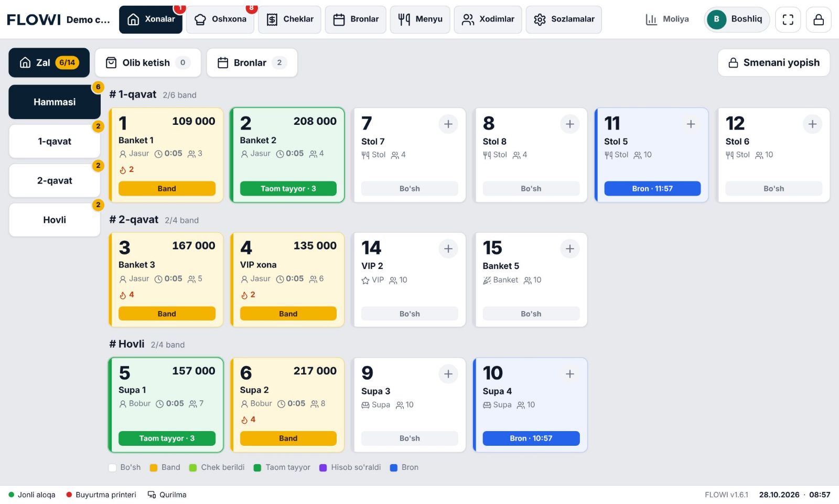Image resolution: width=839 pixels, height=504 pixels.
Task: Filter rooms by Hovli
Action: click(55, 220)
